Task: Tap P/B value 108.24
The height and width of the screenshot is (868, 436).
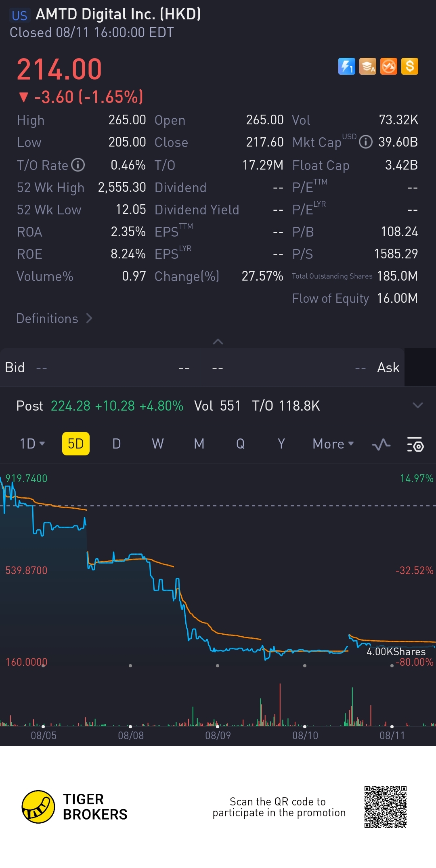Action: [400, 232]
